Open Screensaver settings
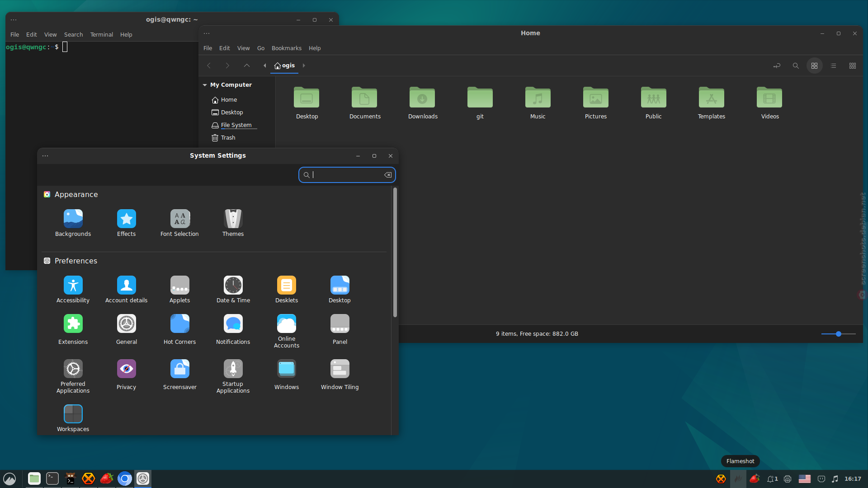Viewport: 868px width, 488px height. point(179,375)
